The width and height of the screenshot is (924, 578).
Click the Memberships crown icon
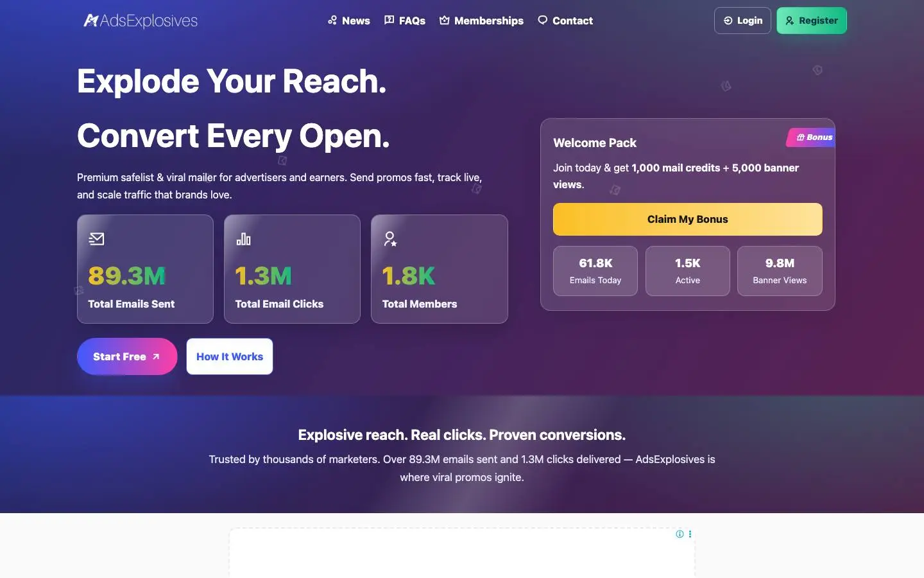pyautogui.click(x=444, y=21)
